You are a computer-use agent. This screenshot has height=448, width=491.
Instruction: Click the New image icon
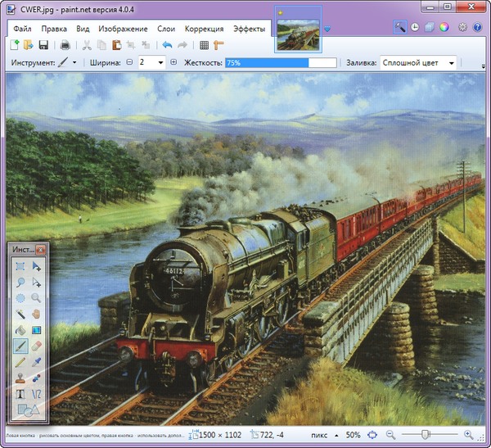[15, 45]
